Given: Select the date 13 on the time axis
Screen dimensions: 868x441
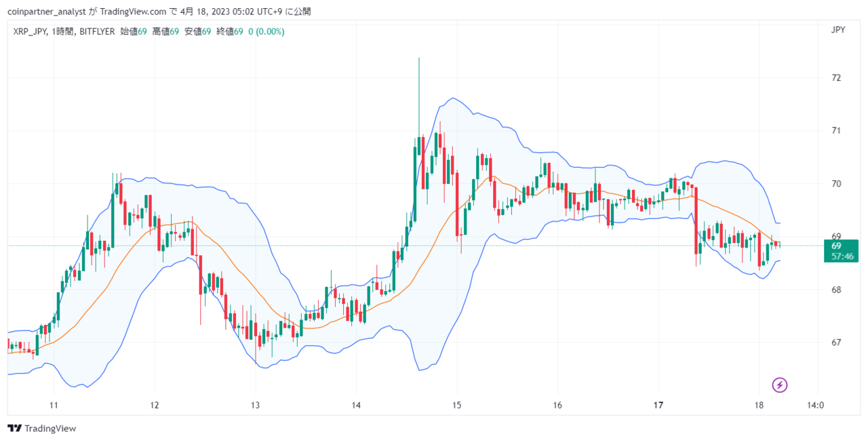Looking at the screenshot, I should point(255,405).
